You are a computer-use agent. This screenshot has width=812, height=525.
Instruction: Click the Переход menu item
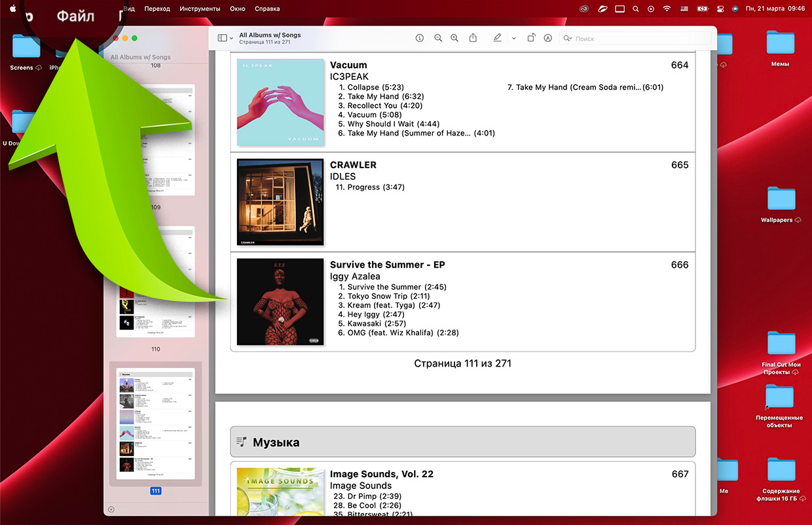point(157,9)
